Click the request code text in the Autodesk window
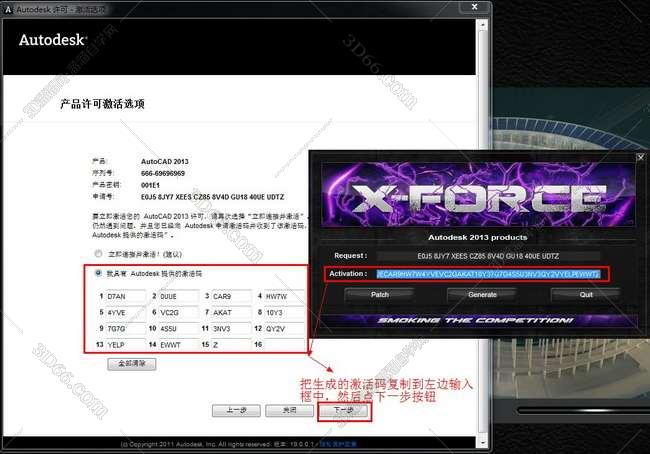 coord(212,197)
